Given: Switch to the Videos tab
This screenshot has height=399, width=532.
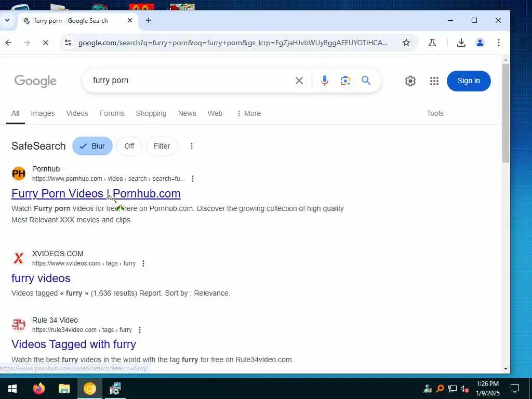Looking at the screenshot, I should point(77,113).
